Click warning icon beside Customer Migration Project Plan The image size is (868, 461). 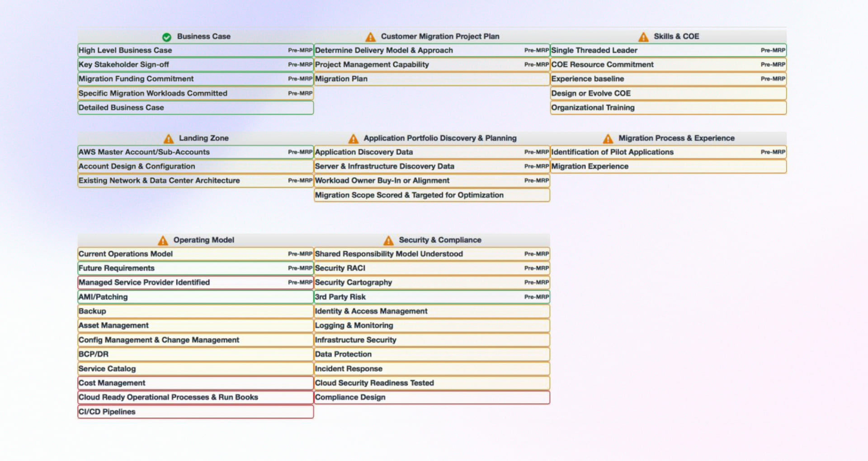tap(370, 37)
